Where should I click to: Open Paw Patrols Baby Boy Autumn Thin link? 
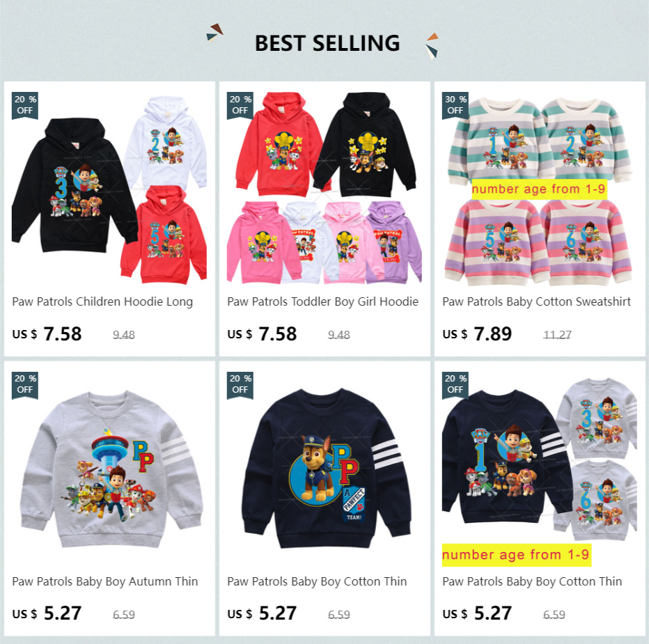click(104, 581)
